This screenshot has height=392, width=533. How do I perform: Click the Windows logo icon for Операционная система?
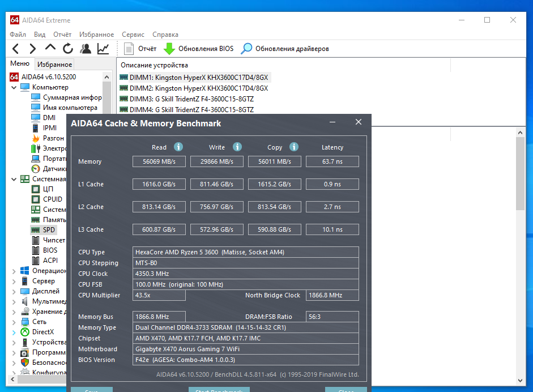point(25,271)
